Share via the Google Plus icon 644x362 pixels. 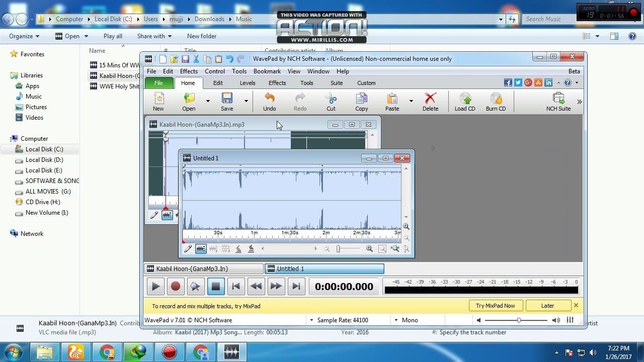point(528,83)
